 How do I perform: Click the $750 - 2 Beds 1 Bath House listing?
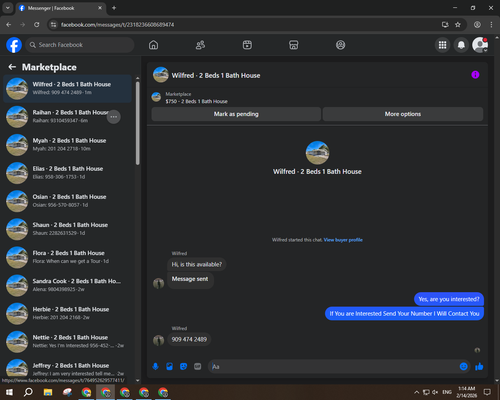196,101
